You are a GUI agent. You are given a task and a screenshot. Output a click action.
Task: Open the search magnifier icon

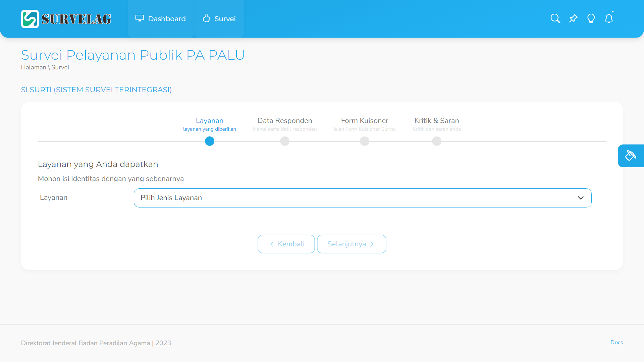tap(555, 18)
